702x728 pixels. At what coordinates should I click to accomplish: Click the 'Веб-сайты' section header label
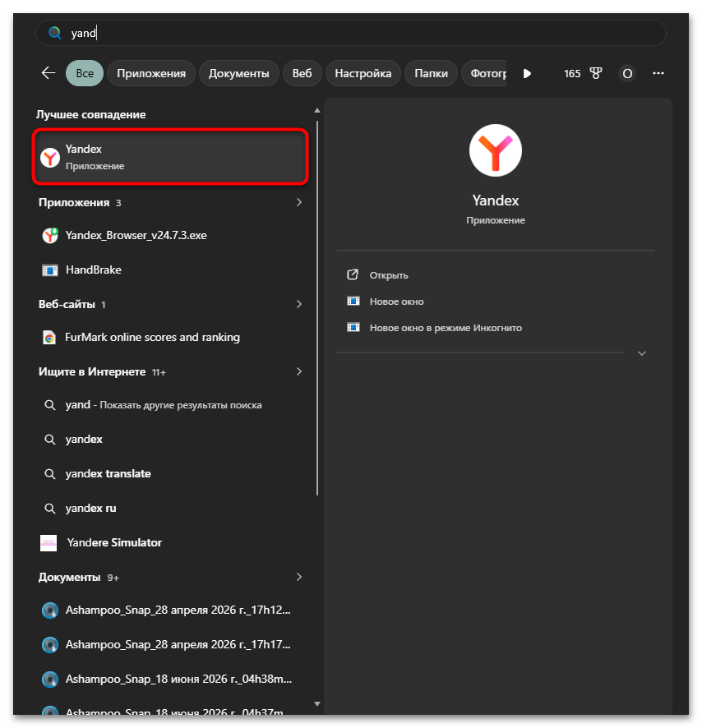(67, 305)
